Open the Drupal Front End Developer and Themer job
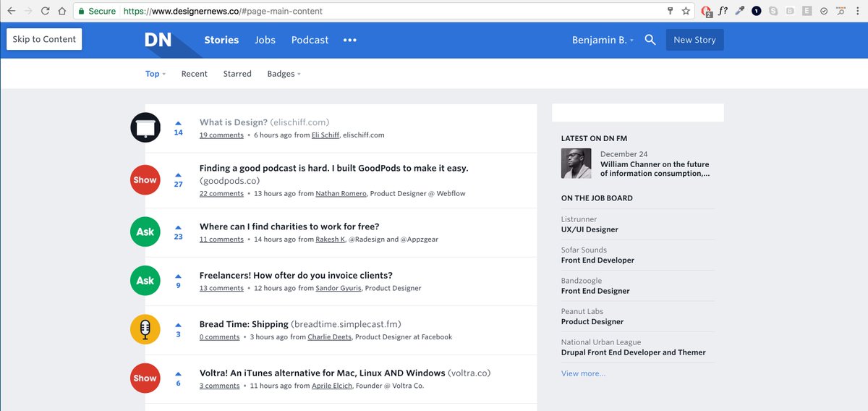The height and width of the screenshot is (411, 868). (634, 352)
